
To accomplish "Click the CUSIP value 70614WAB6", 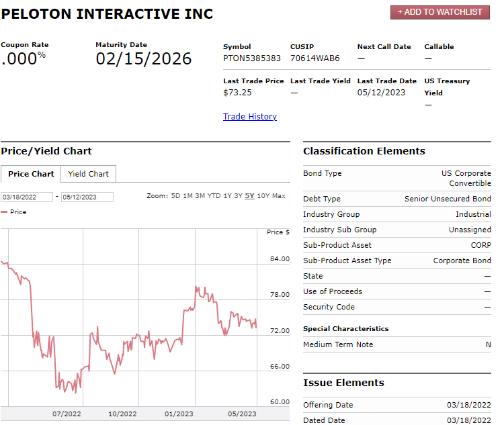I will click(315, 58).
